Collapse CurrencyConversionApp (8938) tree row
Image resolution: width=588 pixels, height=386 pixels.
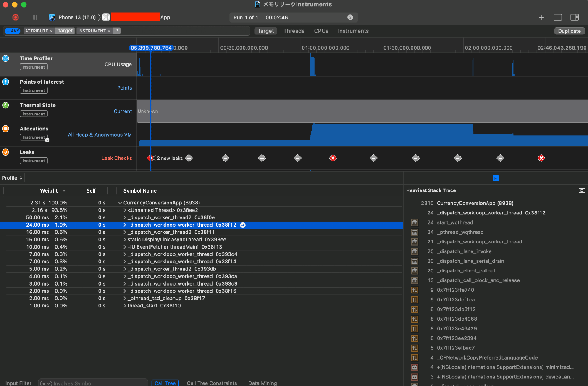pyautogui.click(x=120, y=203)
